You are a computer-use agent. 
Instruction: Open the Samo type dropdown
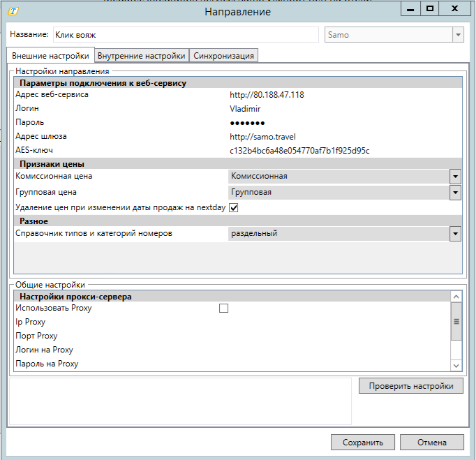tap(458, 35)
